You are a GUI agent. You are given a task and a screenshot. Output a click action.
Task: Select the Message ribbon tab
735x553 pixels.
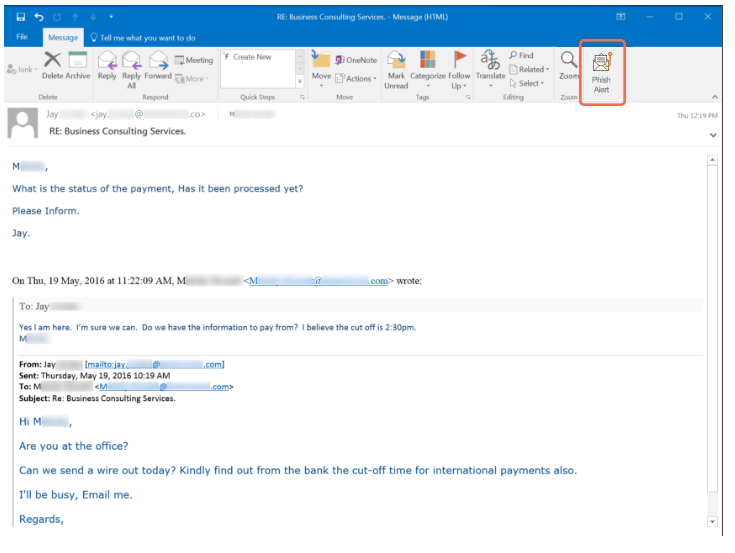63,37
